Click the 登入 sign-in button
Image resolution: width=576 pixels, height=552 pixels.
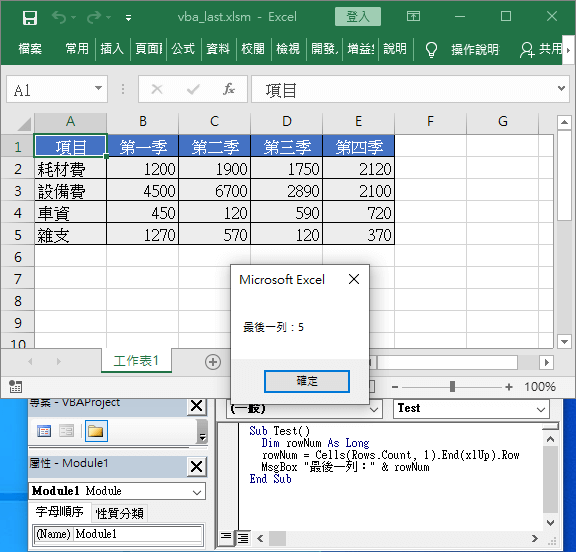pyautogui.click(x=358, y=17)
